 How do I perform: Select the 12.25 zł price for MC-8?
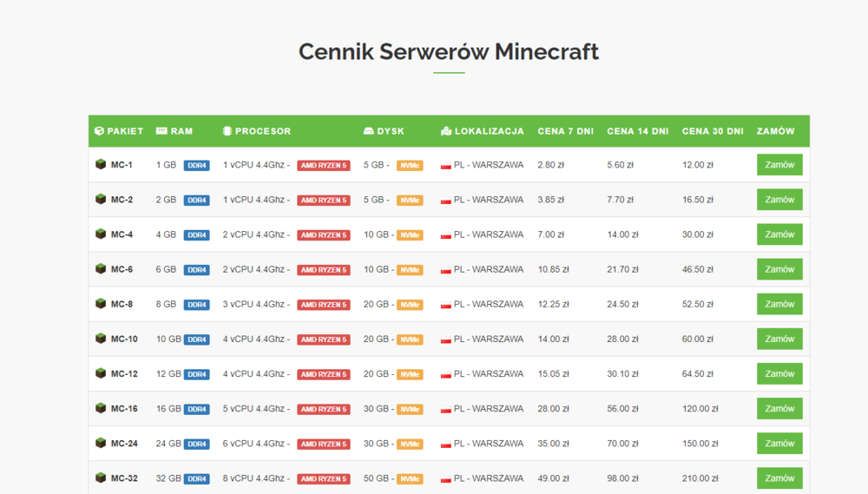pos(554,304)
